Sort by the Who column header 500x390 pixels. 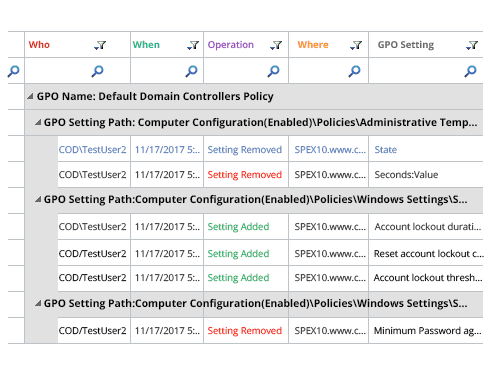[x=39, y=45]
